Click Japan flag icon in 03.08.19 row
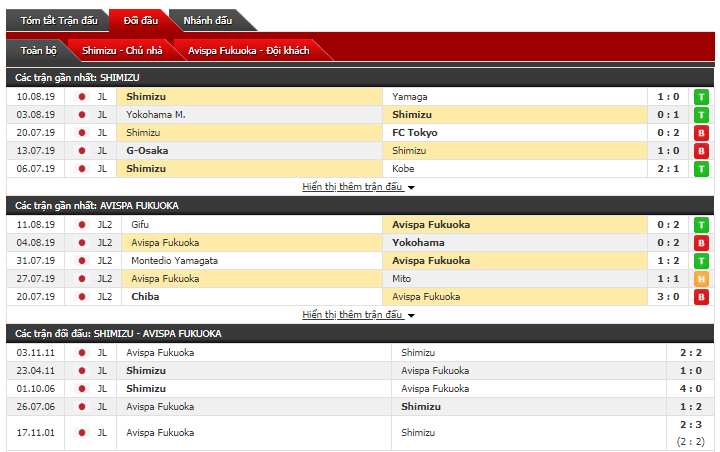The image size is (720, 452). pyautogui.click(x=82, y=115)
